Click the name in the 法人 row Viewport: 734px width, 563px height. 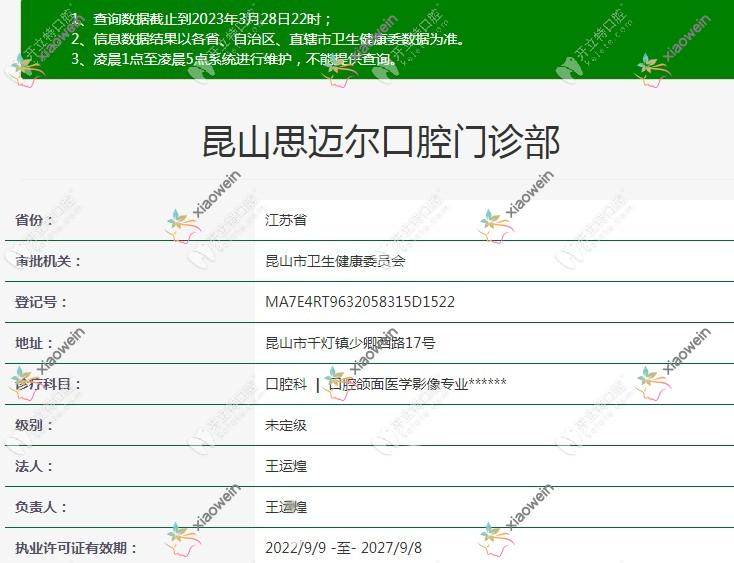(286, 466)
